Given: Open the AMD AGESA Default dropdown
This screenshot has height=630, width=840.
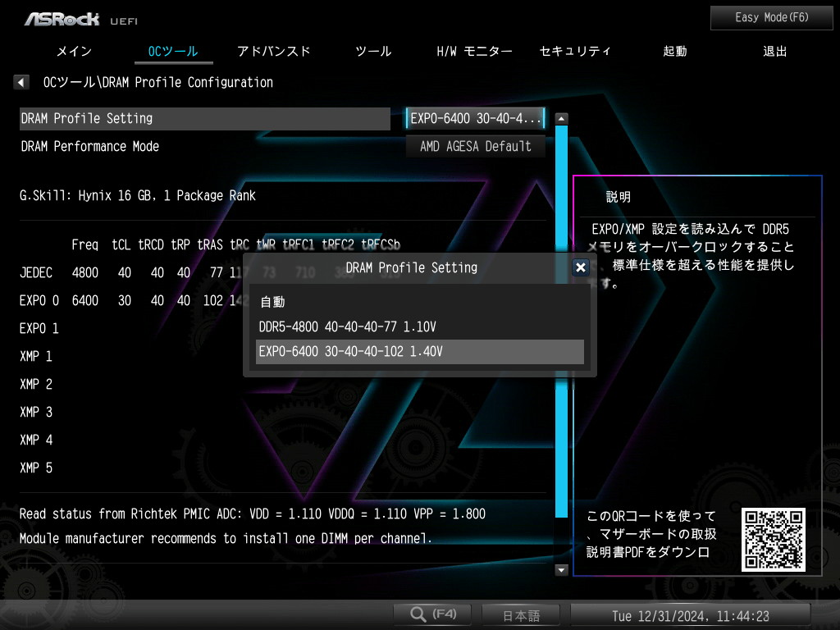Looking at the screenshot, I should point(476,146).
